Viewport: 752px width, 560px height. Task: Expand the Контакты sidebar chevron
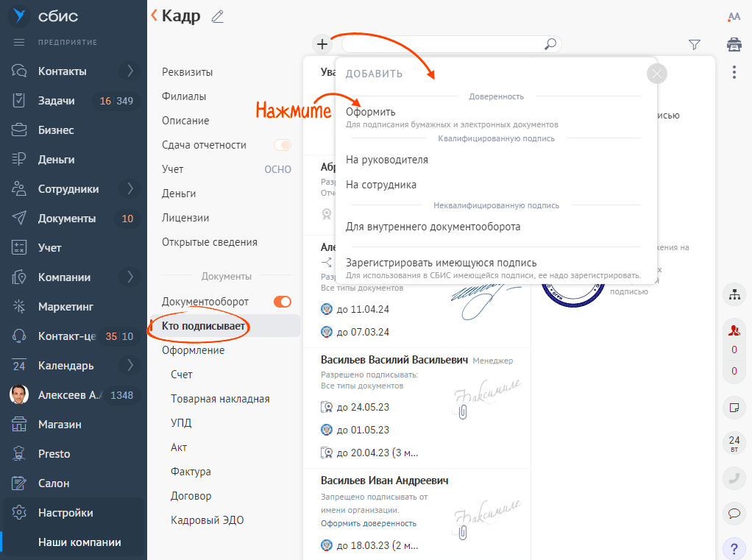click(130, 71)
